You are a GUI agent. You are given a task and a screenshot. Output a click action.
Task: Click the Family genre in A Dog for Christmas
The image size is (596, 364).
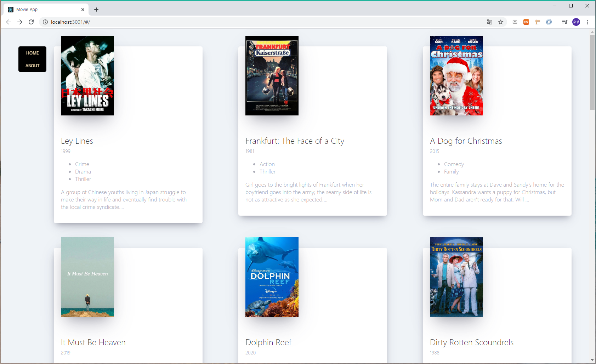(x=451, y=172)
